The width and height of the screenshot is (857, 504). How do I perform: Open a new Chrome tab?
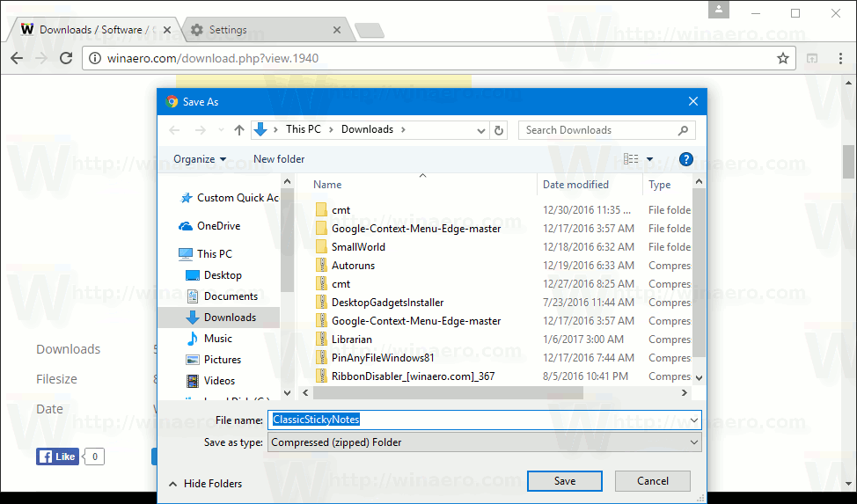370,31
